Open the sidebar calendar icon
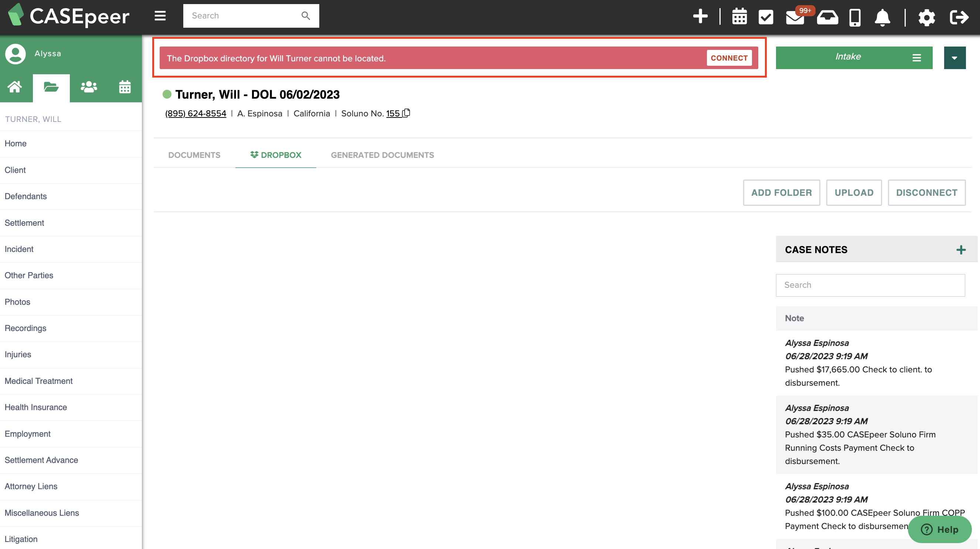The height and width of the screenshot is (549, 980). pyautogui.click(x=125, y=87)
